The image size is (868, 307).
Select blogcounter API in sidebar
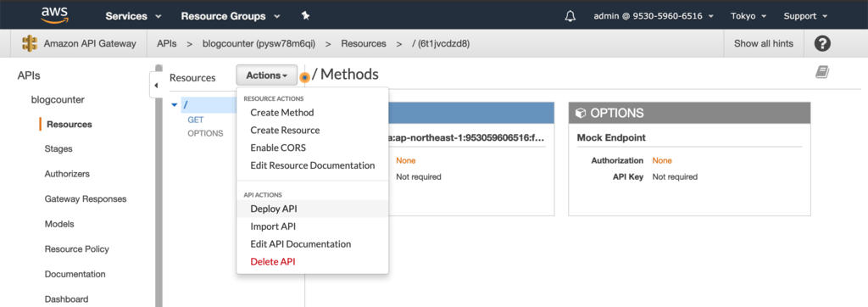[x=58, y=100]
